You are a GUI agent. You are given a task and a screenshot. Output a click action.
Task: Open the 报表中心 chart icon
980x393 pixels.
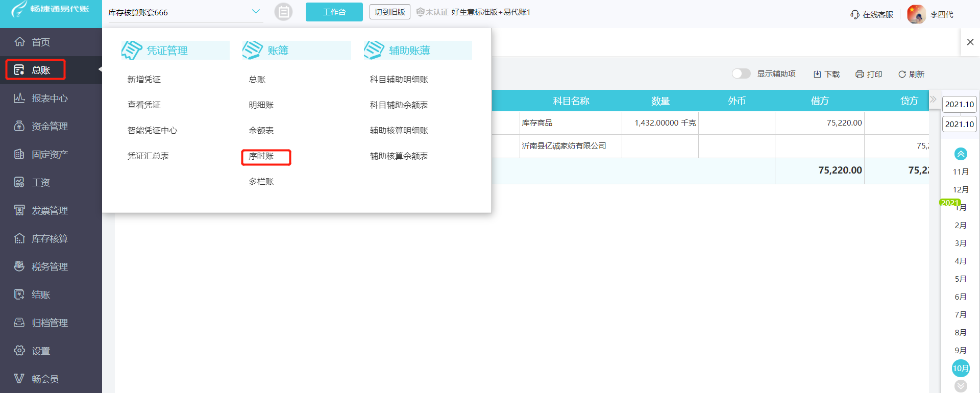[19, 98]
